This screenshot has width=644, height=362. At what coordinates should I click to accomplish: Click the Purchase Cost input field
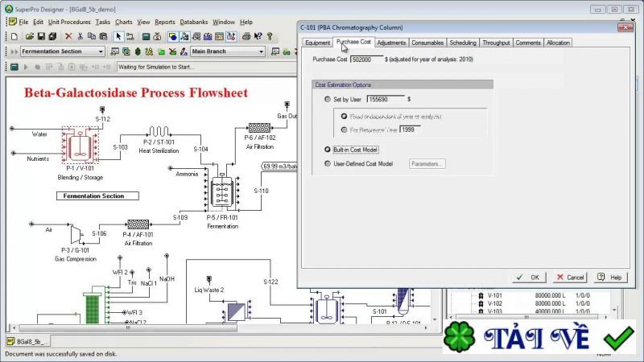(366, 60)
